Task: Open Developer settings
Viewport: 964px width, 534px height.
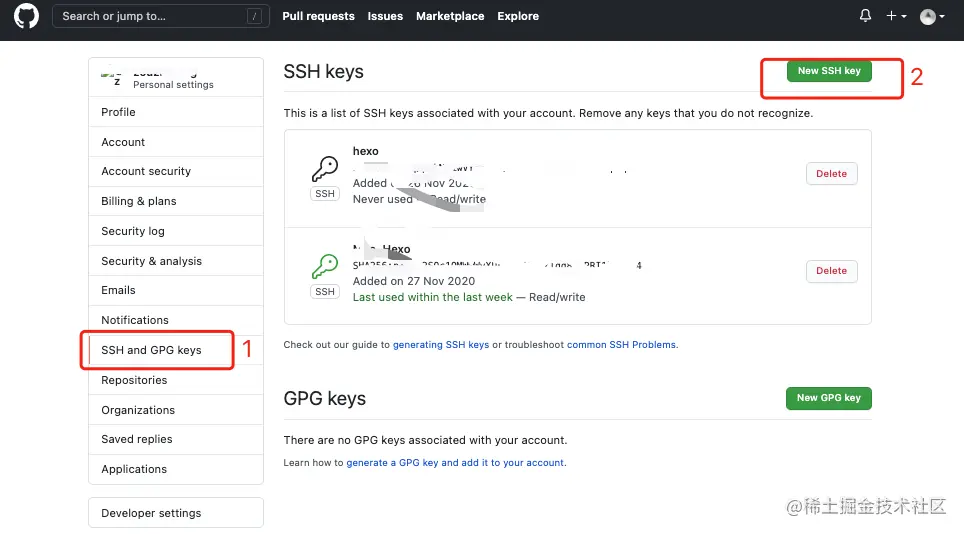Action: point(176,512)
